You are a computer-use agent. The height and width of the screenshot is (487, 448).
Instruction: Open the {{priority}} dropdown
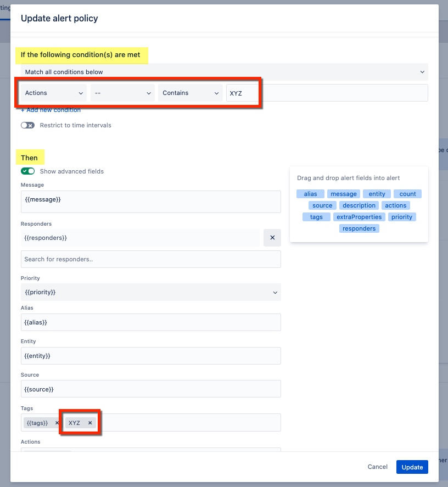[151, 292]
